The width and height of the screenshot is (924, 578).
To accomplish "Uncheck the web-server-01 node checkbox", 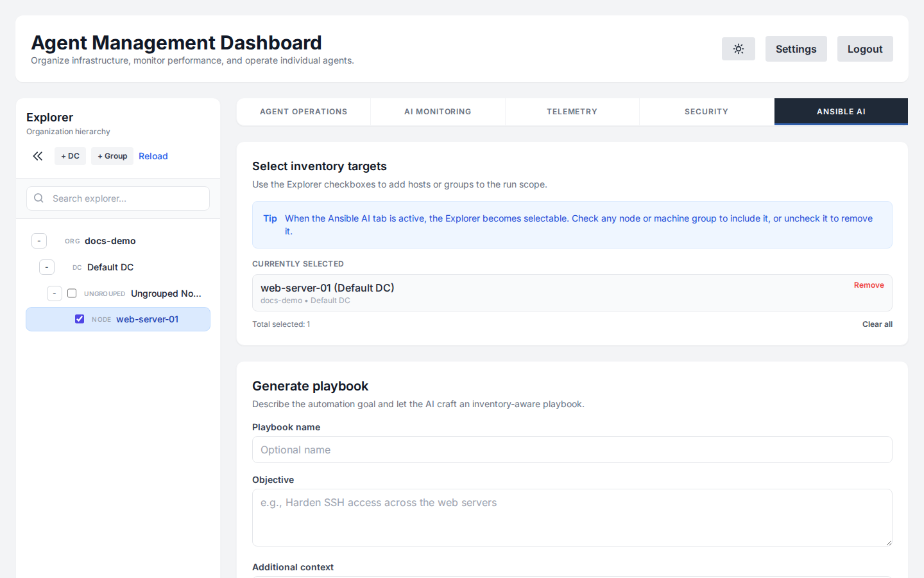I will pyautogui.click(x=80, y=319).
